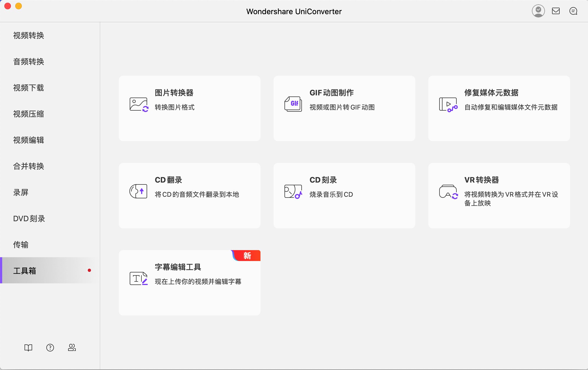Switch to 视频转换 in the sidebar
The height and width of the screenshot is (370, 588).
click(29, 35)
